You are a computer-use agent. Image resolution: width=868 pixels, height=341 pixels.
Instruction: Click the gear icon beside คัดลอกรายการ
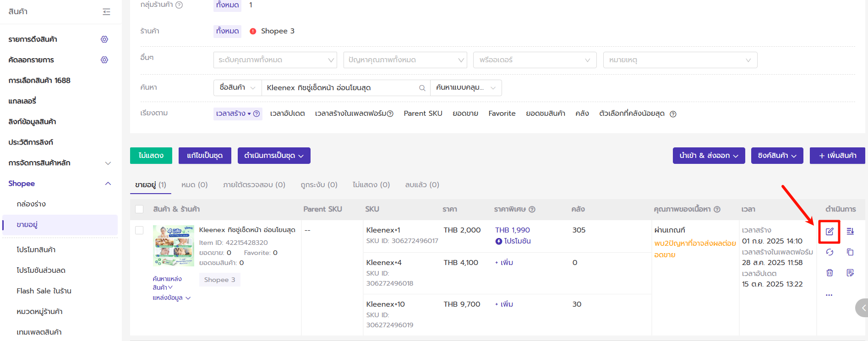[104, 60]
